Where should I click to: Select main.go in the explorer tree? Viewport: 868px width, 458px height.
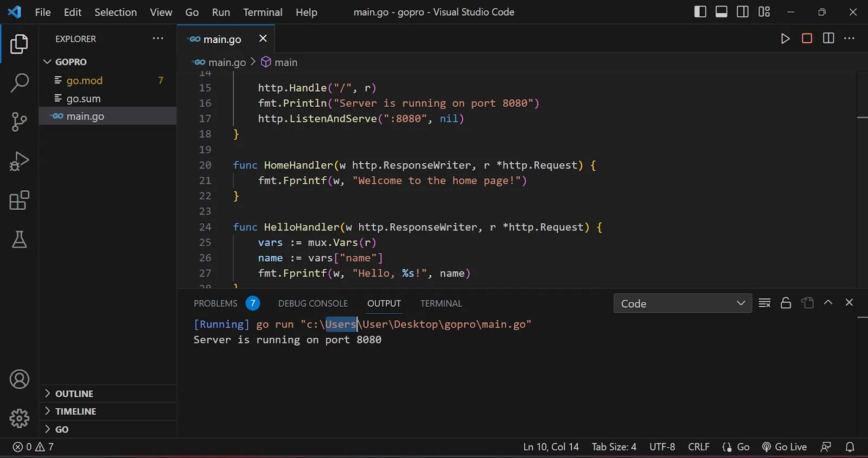point(107,116)
